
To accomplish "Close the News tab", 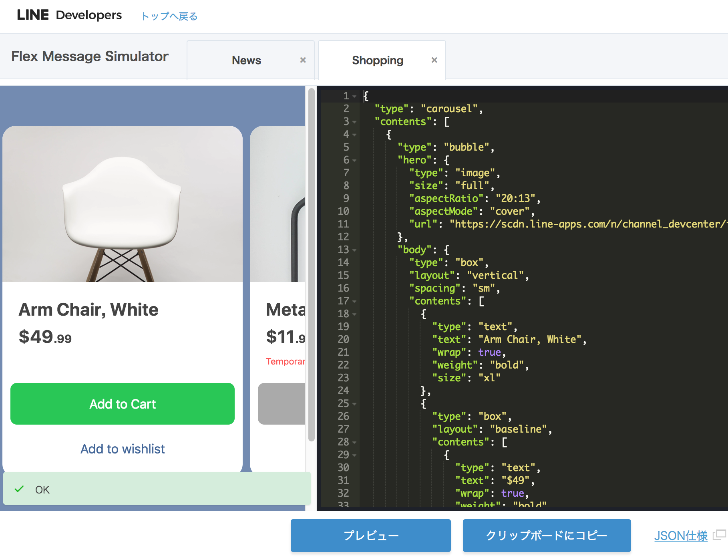I will (303, 60).
